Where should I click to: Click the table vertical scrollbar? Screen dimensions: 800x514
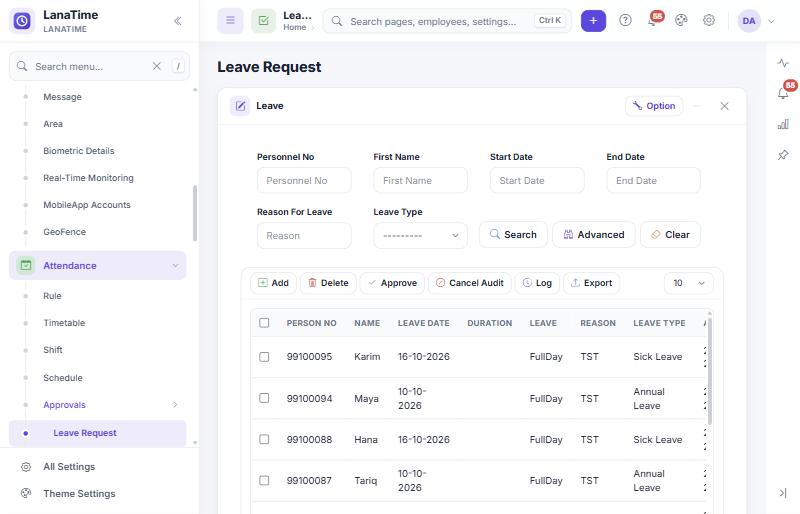709,370
